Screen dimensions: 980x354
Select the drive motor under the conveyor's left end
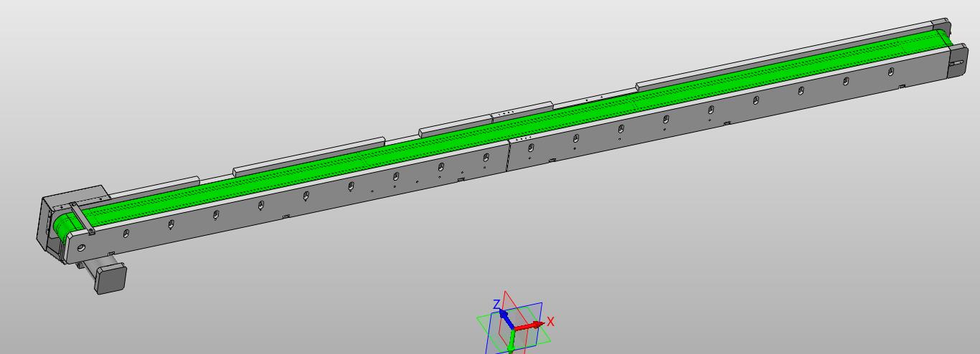[x=109, y=277]
